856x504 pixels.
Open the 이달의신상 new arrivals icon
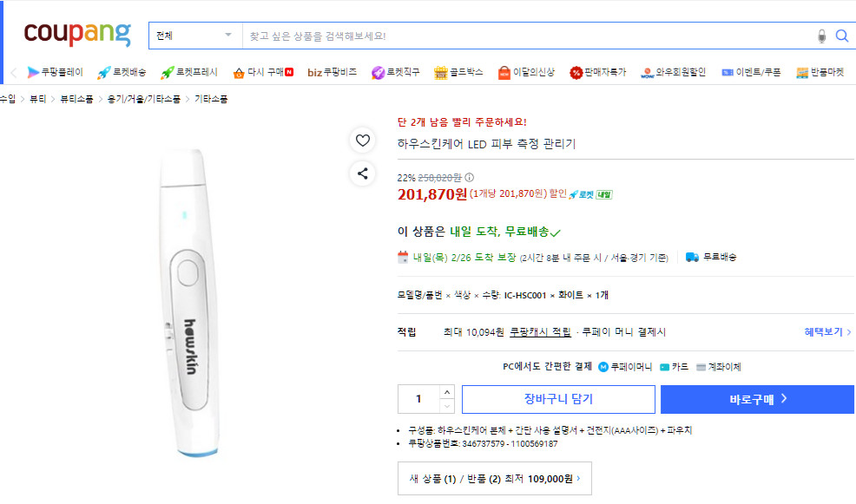pyautogui.click(x=503, y=72)
